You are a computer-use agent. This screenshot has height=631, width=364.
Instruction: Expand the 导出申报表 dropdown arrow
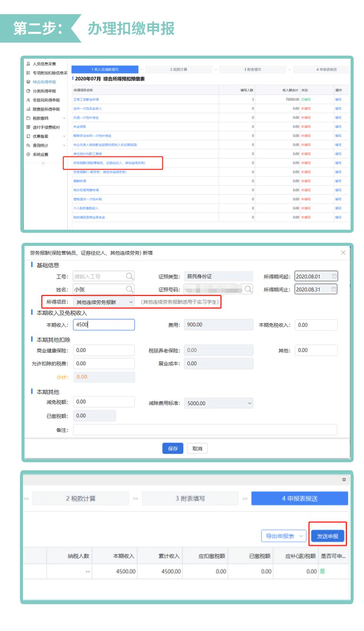pyautogui.click(x=301, y=536)
